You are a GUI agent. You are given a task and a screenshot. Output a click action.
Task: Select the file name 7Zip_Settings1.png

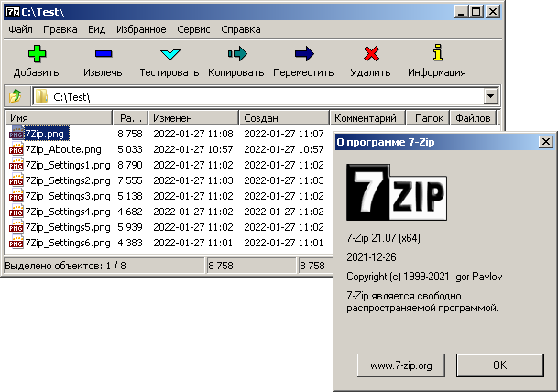click(68, 166)
